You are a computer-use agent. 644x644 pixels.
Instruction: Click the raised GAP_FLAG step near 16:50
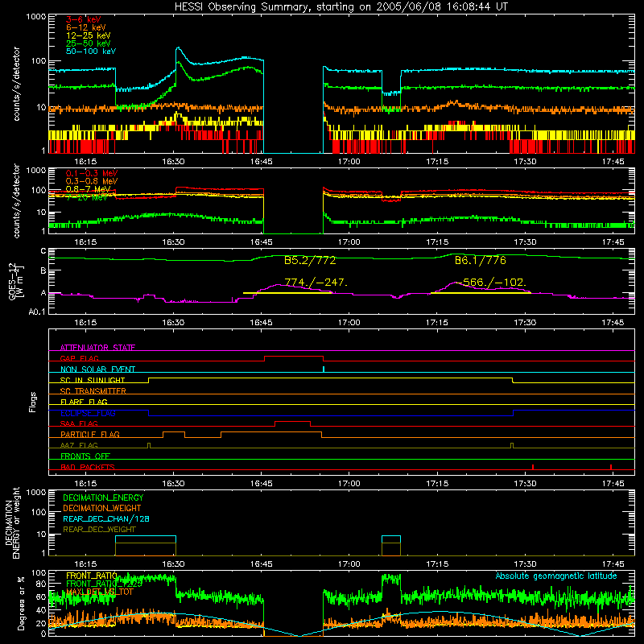[x=294, y=356]
